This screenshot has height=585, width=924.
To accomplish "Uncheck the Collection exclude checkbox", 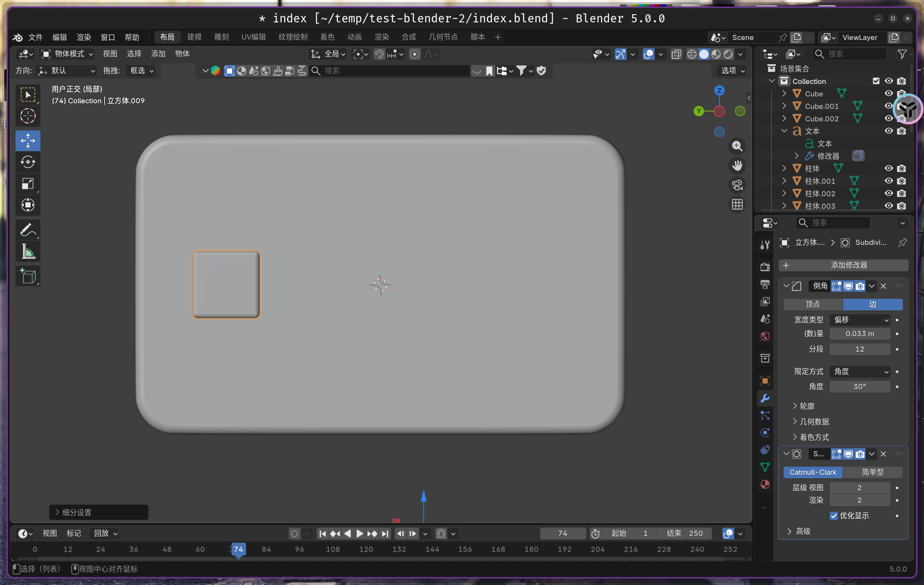I will tap(876, 81).
